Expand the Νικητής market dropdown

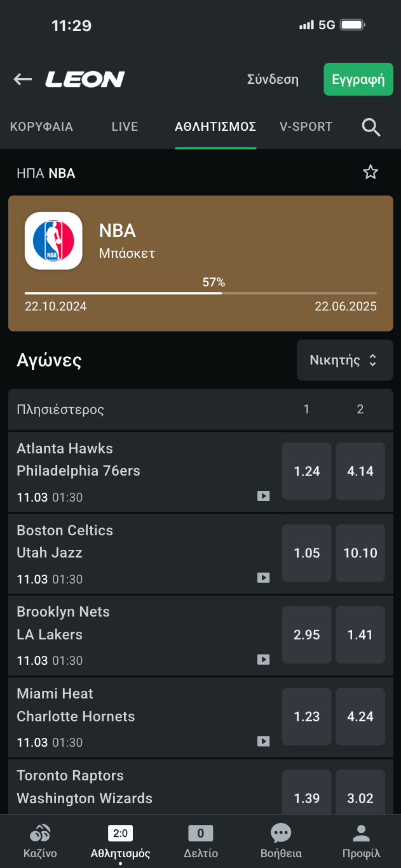coord(344,361)
